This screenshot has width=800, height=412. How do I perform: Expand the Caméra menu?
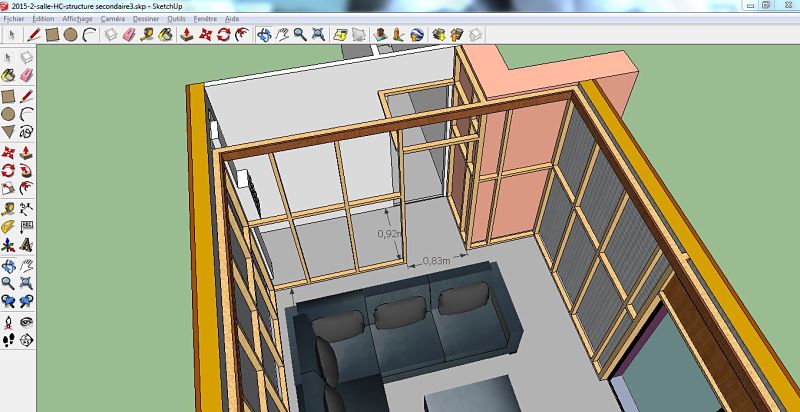113,19
